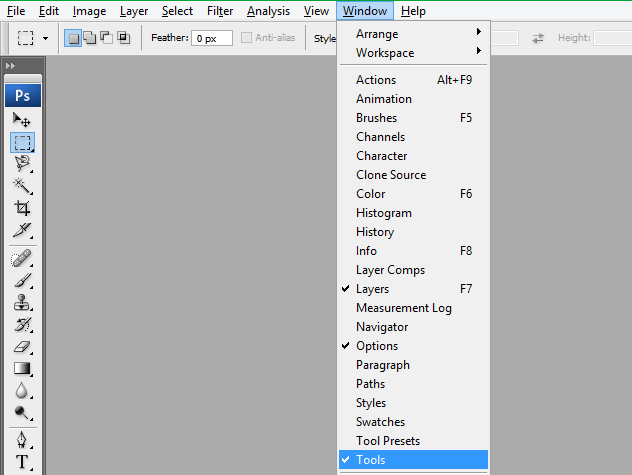Select the Crop tool
This screenshot has height=475, width=632.
[22, 208]
